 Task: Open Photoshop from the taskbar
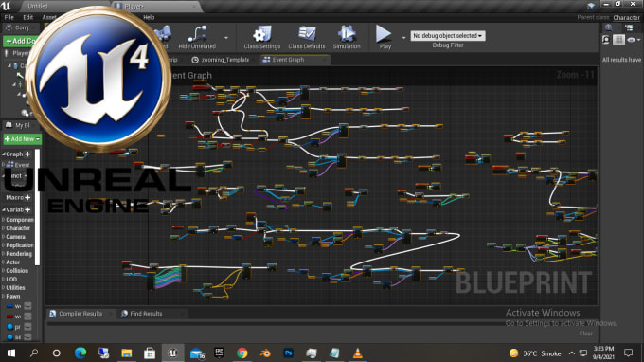click(288, 353)
